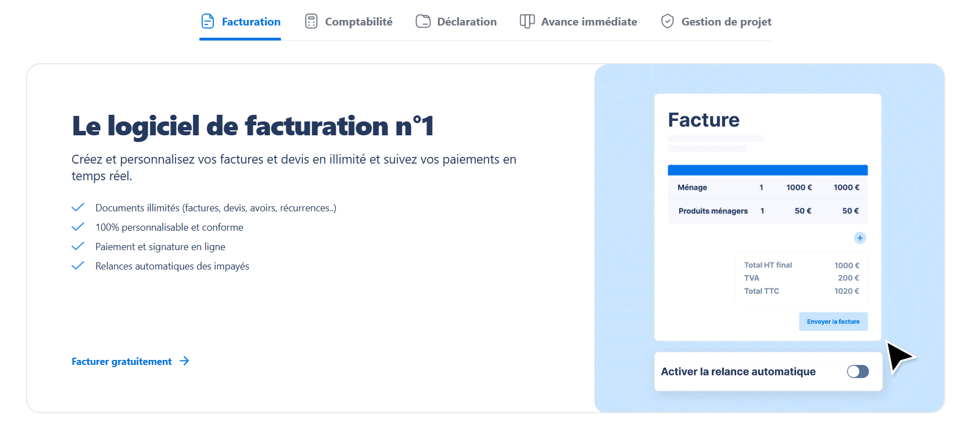
Task: Click the Facturation document icon
Action: (208, 22)
